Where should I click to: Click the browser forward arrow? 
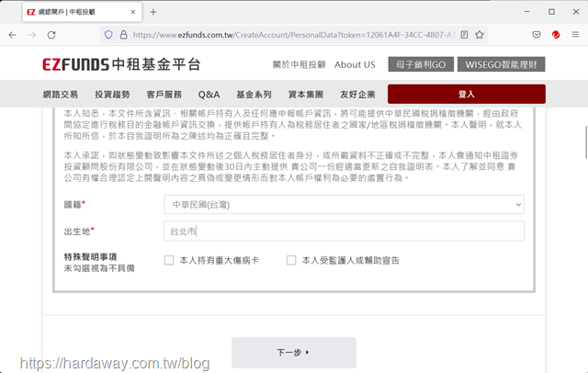click(x=32, y=35)
